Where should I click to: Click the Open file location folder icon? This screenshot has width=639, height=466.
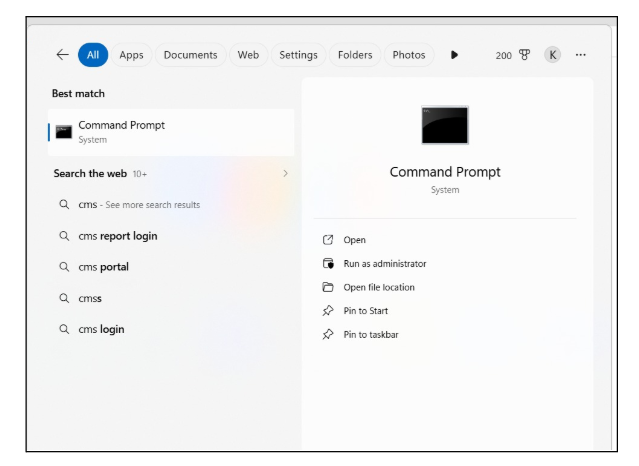[328, 287]
